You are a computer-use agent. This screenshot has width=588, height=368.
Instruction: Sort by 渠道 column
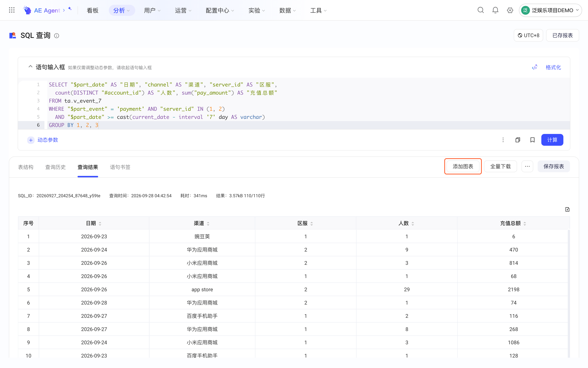click(x=208, y=223)
